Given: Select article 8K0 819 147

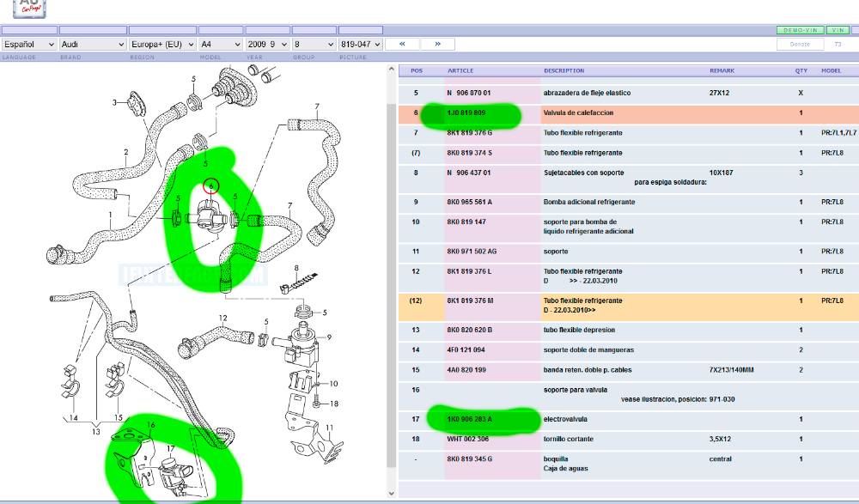Looking at the screenshot, I should click(x=466, y=222).
